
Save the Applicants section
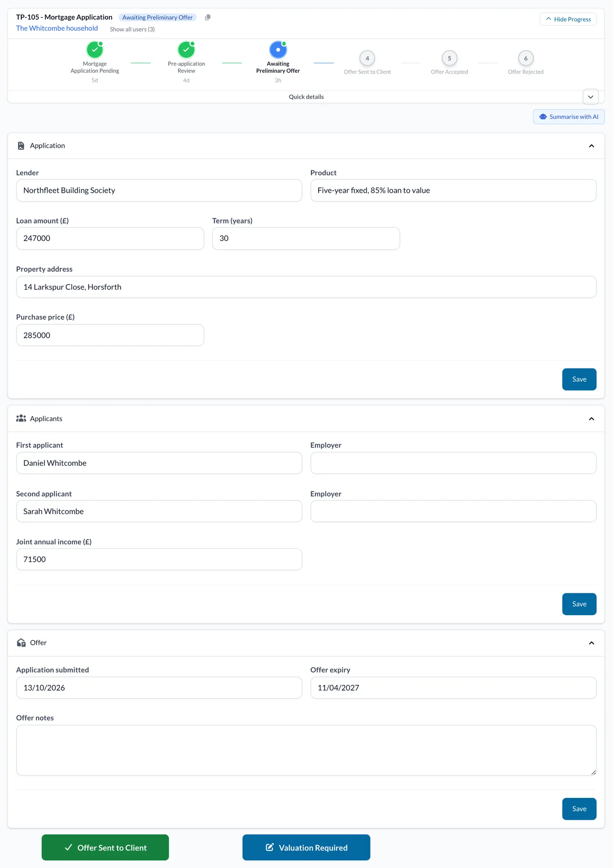coord(579,604)
